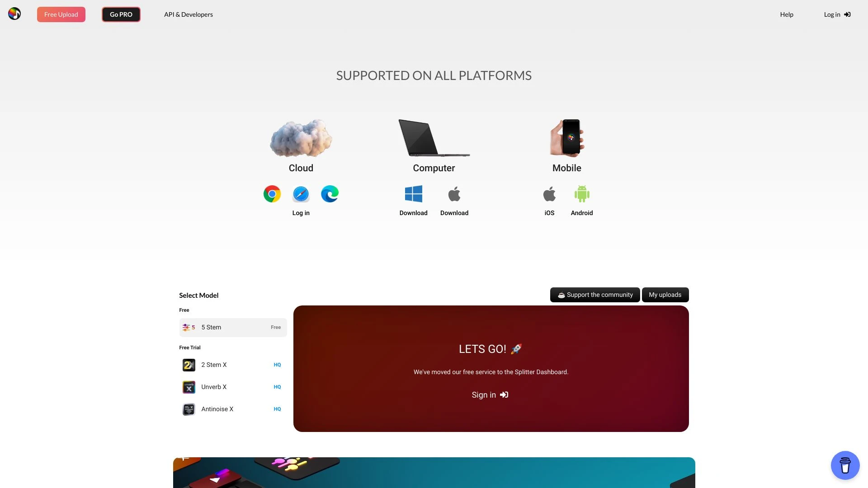Click the Help navigation link

[x=786, y=14]
